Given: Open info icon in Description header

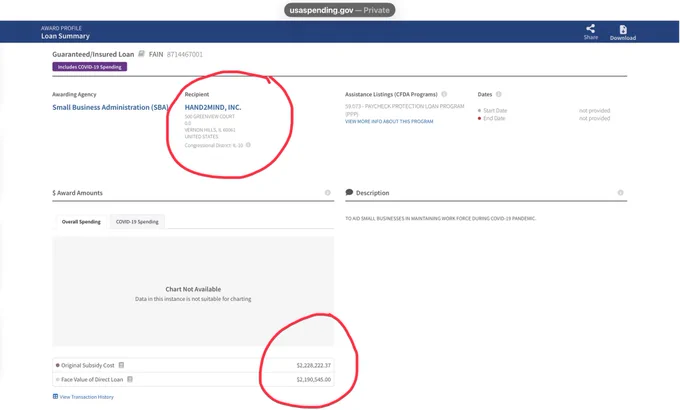Looking at the screenshot, I should [x=620, y=193].
